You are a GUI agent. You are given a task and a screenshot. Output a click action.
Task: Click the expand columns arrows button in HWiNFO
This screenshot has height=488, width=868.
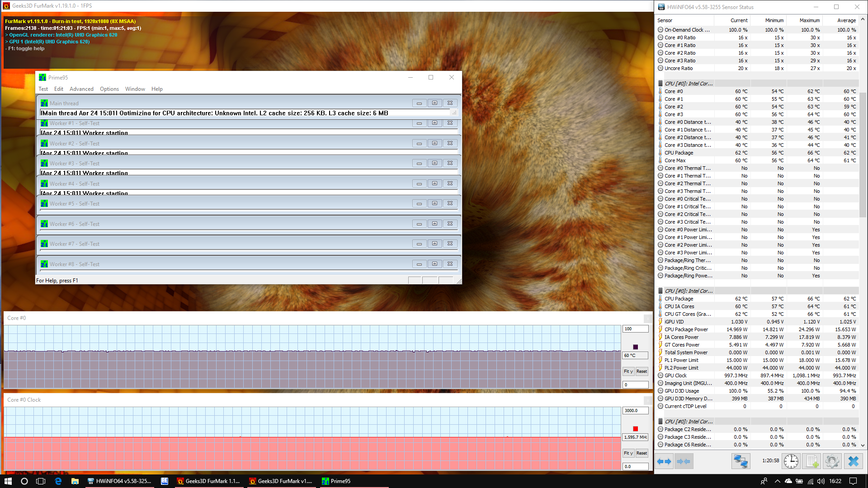pos(664,461)
